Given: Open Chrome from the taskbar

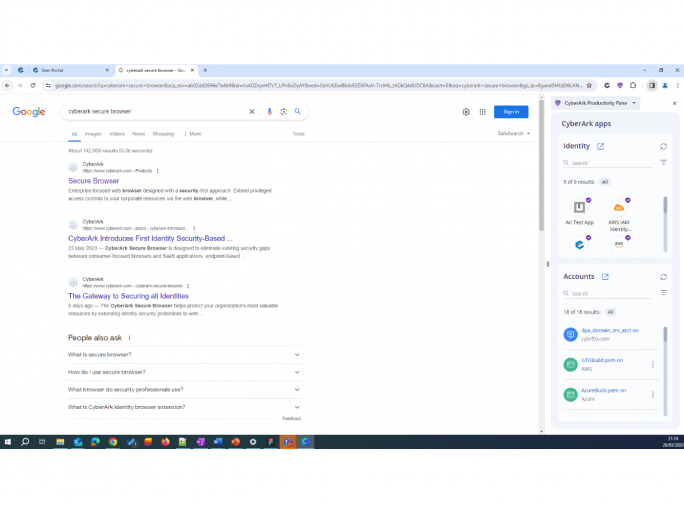Looking at the screenshot, I should (x=113, y=442).
